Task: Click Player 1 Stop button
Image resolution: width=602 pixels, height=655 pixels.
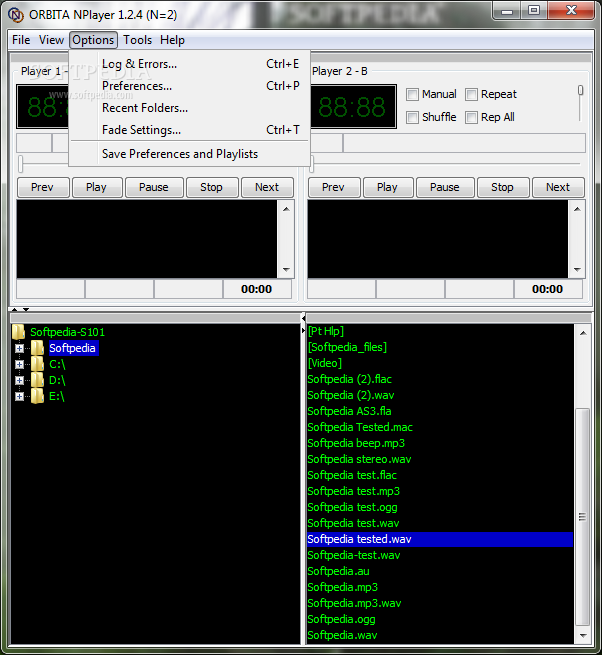Action: (x=212, y=187)
